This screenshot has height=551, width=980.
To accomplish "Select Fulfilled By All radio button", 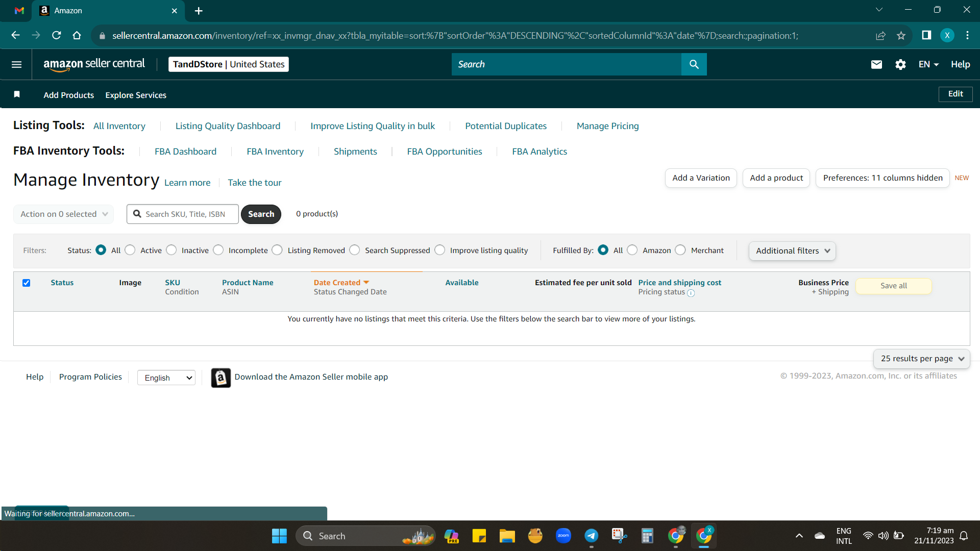I will click(603, 250).
